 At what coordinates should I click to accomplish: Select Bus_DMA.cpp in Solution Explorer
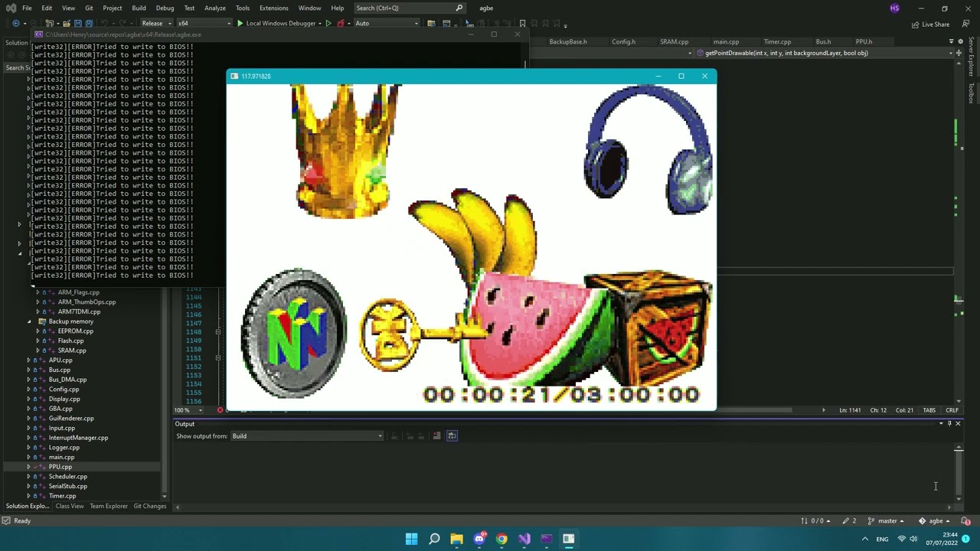(x=67, y=380)
